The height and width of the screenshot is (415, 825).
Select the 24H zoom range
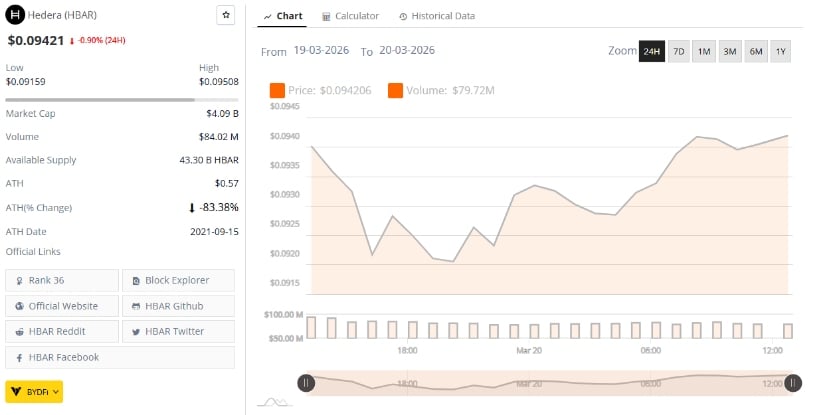652,52
